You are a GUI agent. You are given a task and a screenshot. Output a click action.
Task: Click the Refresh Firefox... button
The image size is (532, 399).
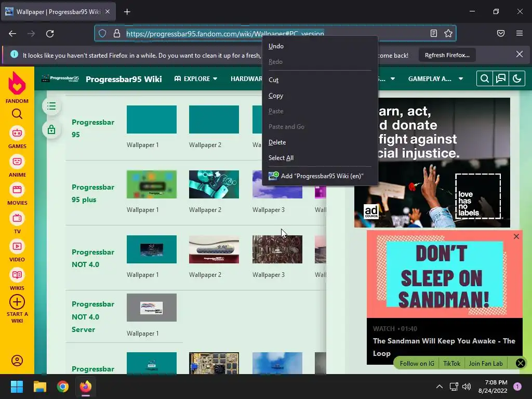tap(447, 55)
